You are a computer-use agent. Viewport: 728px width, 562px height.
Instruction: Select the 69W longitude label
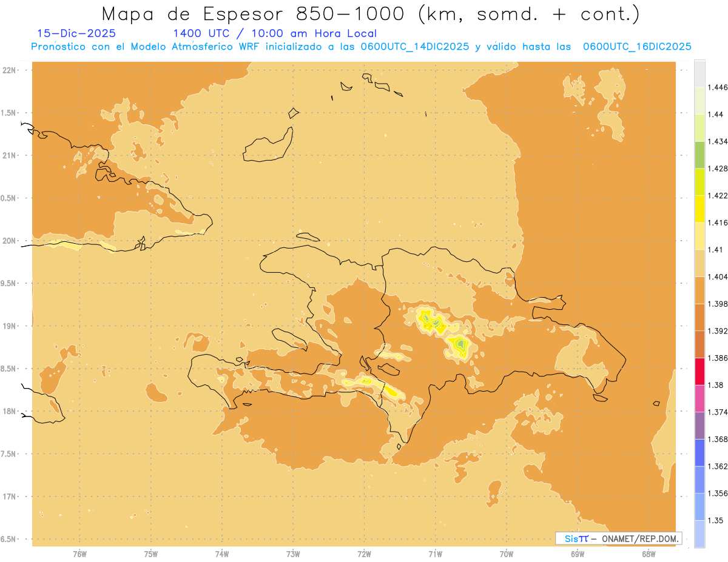(578, 554)
